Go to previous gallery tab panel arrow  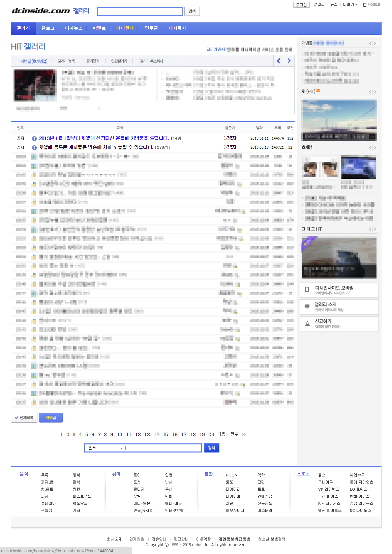[278, 61]
